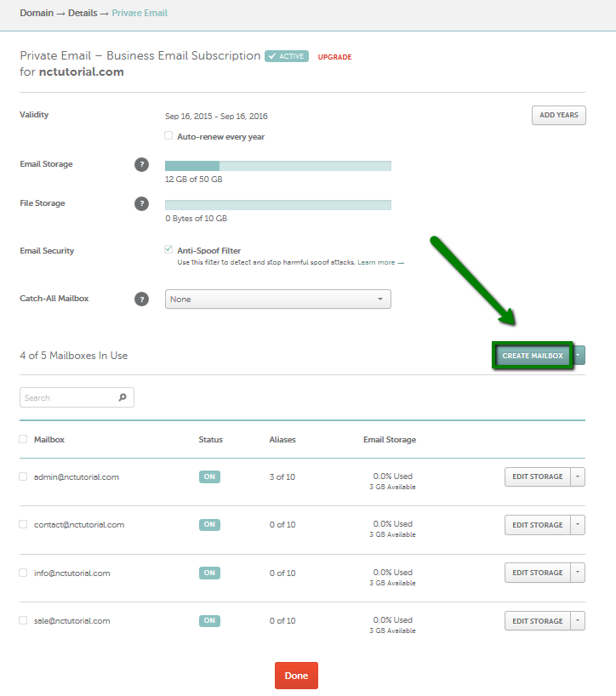Click the Email Storage usage bar

pos(278,166)
